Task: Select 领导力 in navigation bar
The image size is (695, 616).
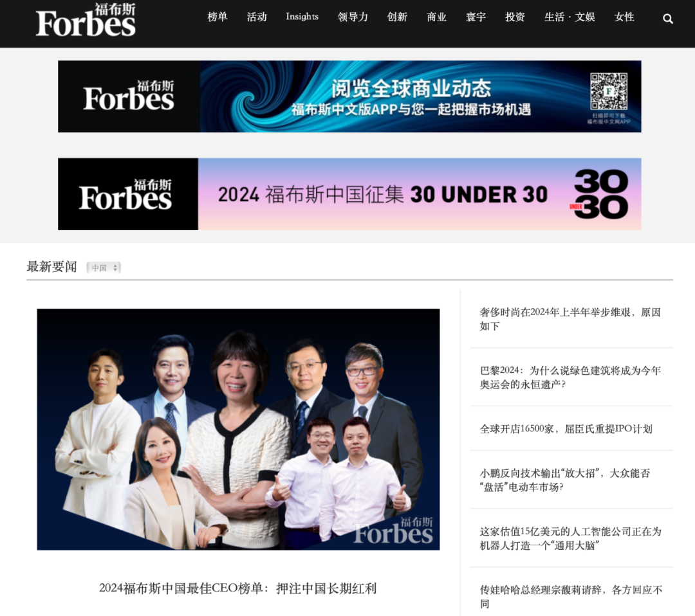Action: [353, 17]
